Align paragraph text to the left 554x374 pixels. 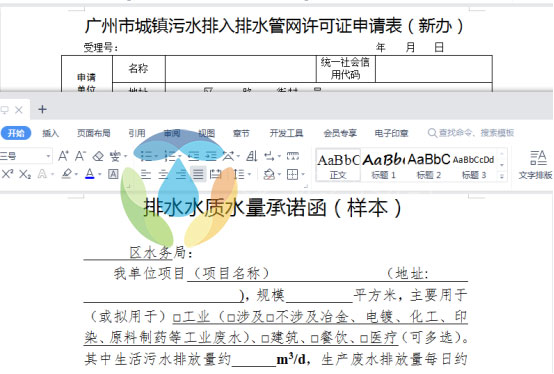[x=145, y=174]
